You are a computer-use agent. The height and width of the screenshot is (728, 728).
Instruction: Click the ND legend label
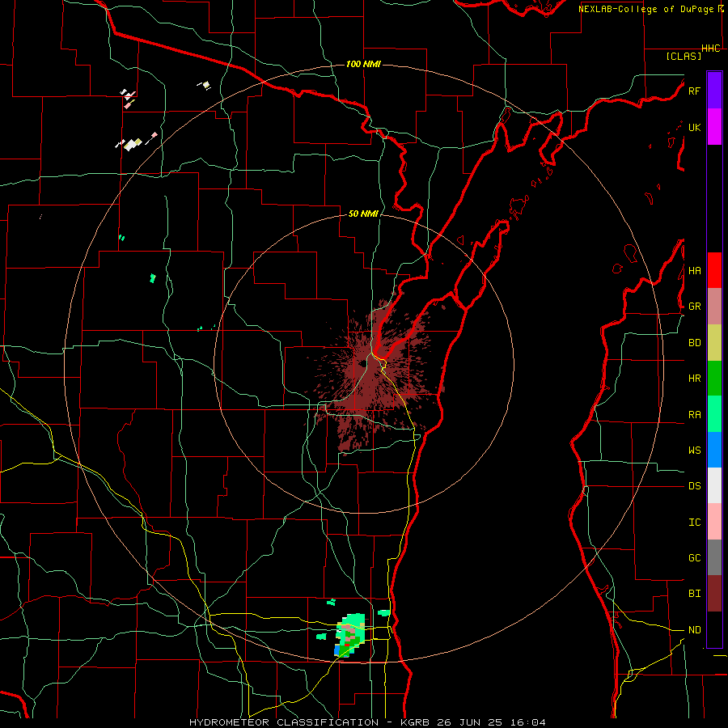point(694,630)
